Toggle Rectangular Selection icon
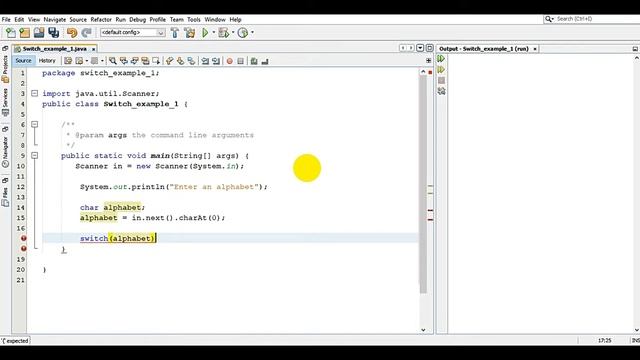The width and height of the screenshot is (640, 360). click(156, 61)
